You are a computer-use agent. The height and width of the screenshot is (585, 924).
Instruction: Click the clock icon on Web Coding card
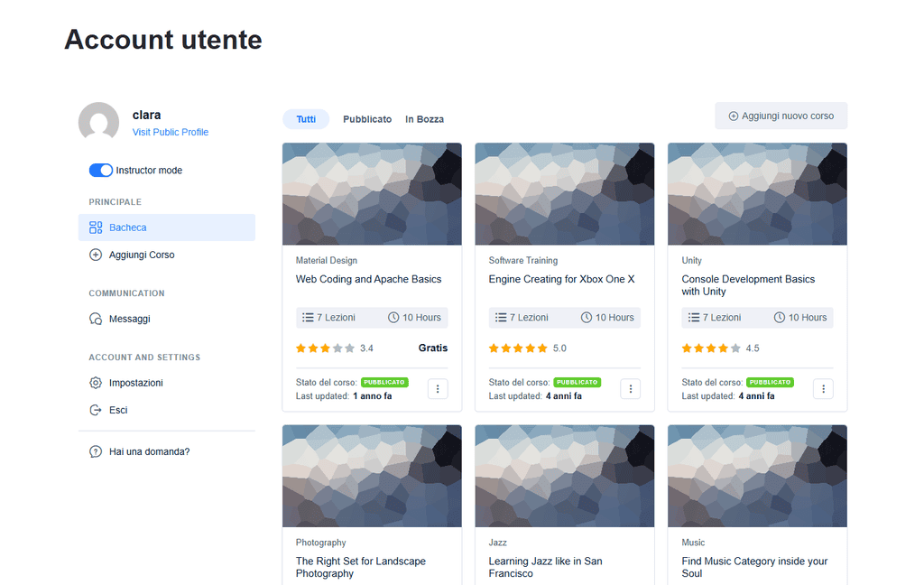click(x=393, y=317)
